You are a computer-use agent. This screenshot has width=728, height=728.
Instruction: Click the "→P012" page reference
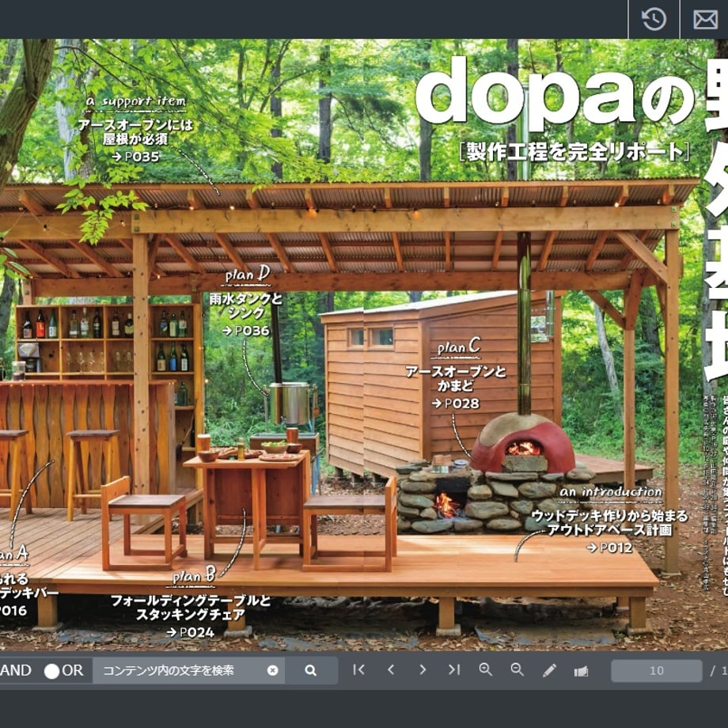609,548
